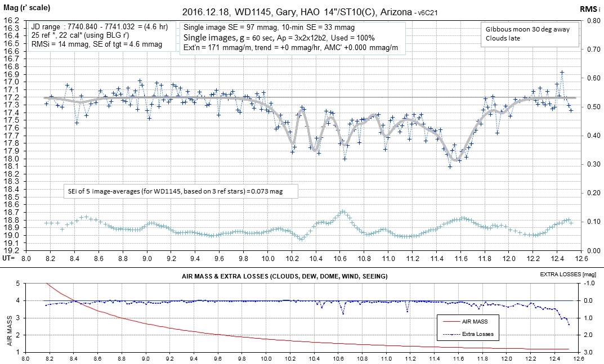The image size is (604, 364).
Task: Select the air mass axis value 2
Action: tap(17, 335)
